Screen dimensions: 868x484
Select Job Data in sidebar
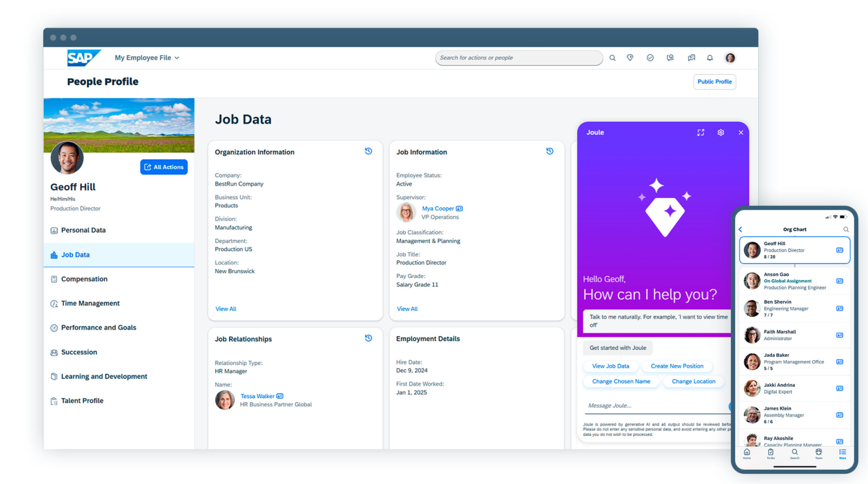tap(119, 255)
